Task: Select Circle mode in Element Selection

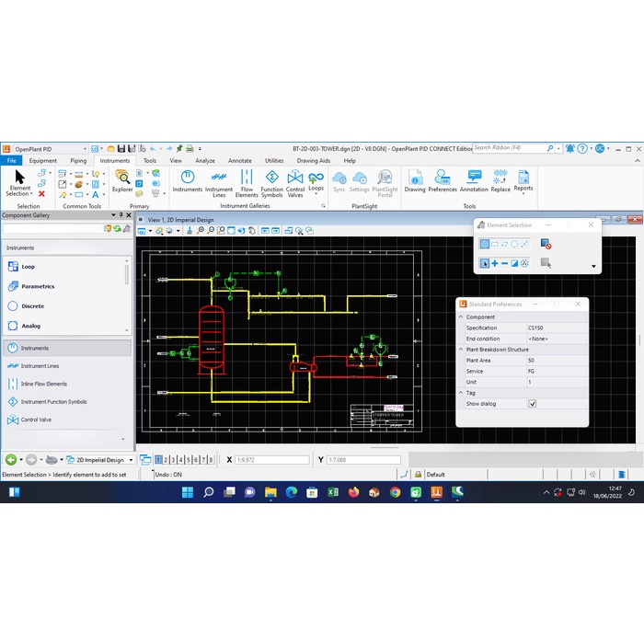Action: (x=514, y=244)
